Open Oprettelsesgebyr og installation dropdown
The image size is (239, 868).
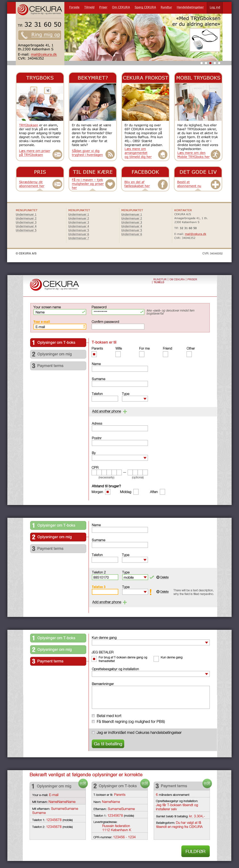(151, 674)
